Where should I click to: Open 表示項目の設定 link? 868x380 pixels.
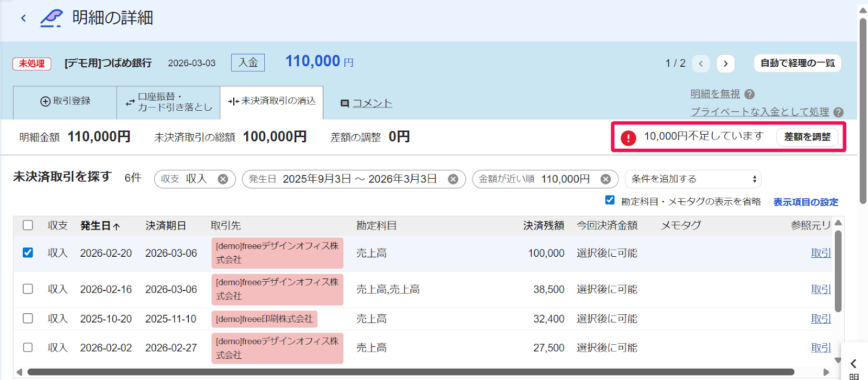click(806, 202)
